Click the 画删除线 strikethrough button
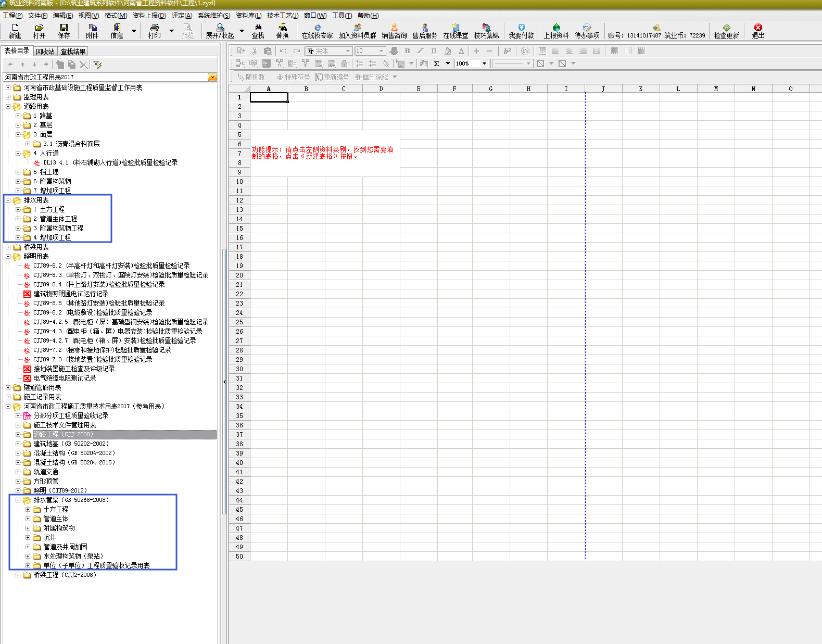This screenshot has width=822, height=644. click(371, 77)
